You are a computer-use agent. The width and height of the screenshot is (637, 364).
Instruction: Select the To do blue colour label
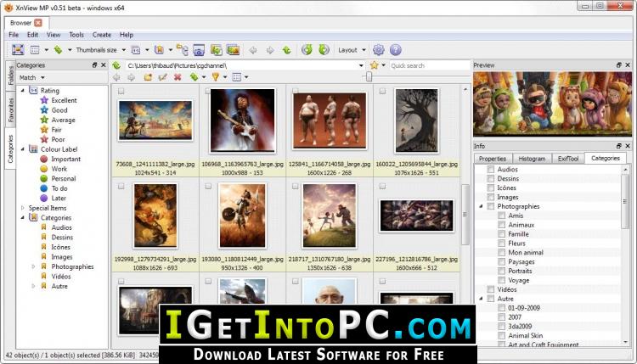tap(44, 188)
